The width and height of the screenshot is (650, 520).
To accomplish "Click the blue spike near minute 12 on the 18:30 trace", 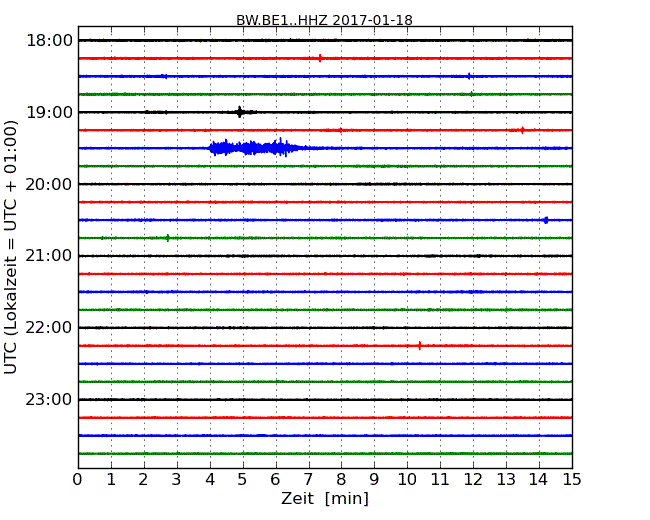I will (469, 76).
